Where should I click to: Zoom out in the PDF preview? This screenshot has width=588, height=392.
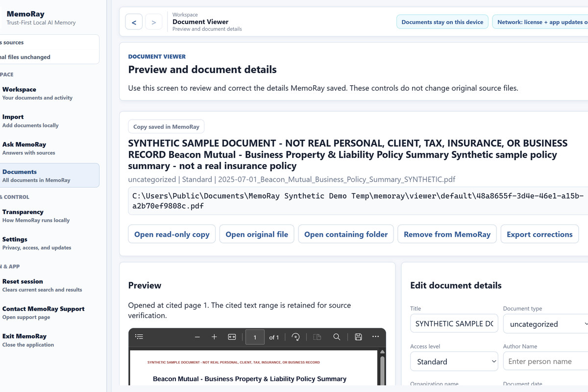coord(197,337)
